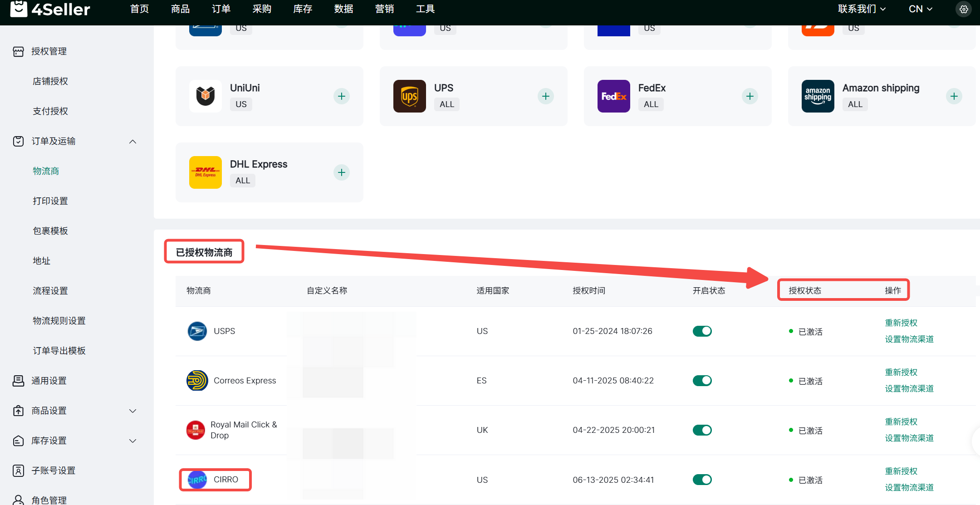Collapse the 订单及运输 sidebar section
The image size is (980, 505).
pos(132,142)
